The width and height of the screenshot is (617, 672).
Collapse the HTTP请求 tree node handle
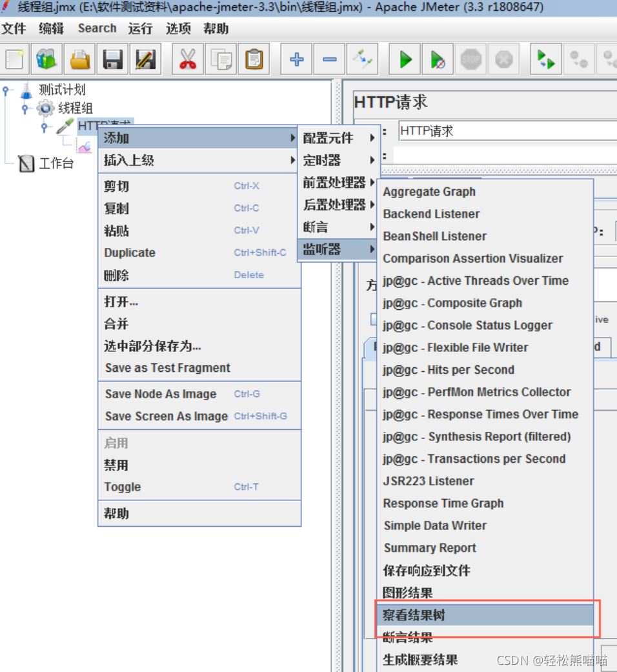click(x=44, y=127)
